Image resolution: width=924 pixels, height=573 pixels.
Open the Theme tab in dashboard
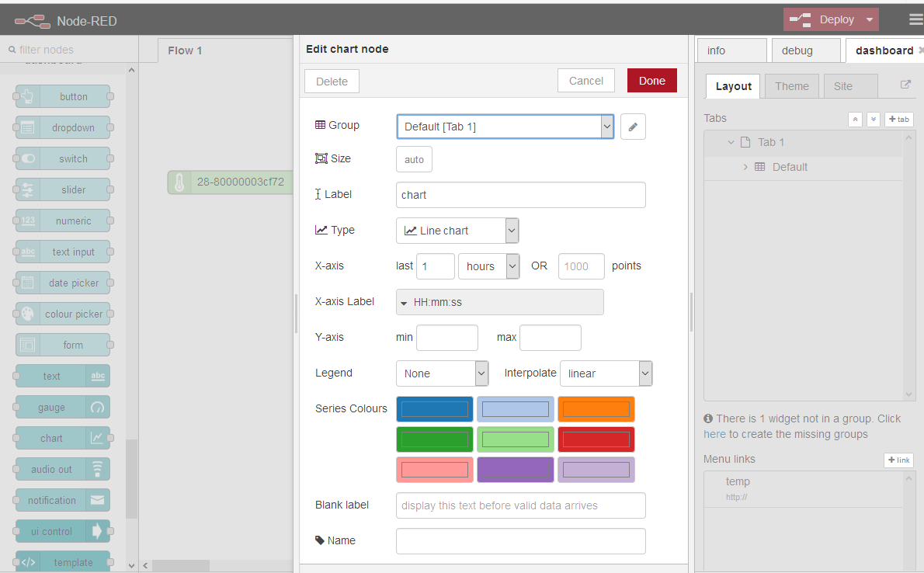[x=791, y=86]
